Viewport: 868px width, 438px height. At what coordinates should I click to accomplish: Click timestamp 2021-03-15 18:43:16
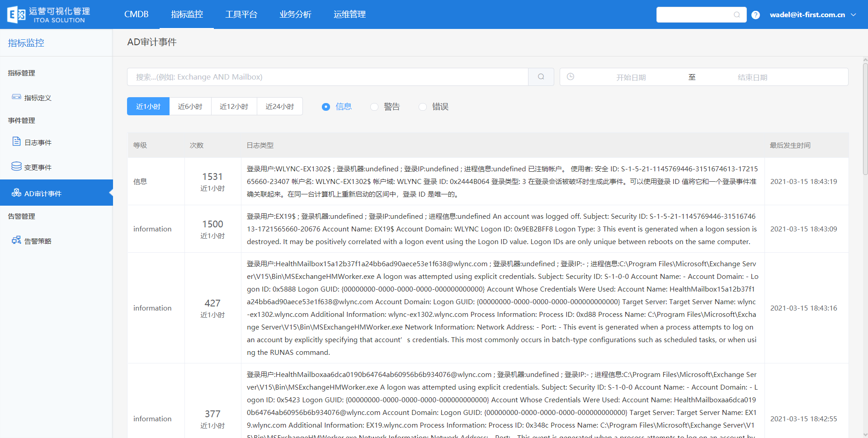(x=804, y=308)
